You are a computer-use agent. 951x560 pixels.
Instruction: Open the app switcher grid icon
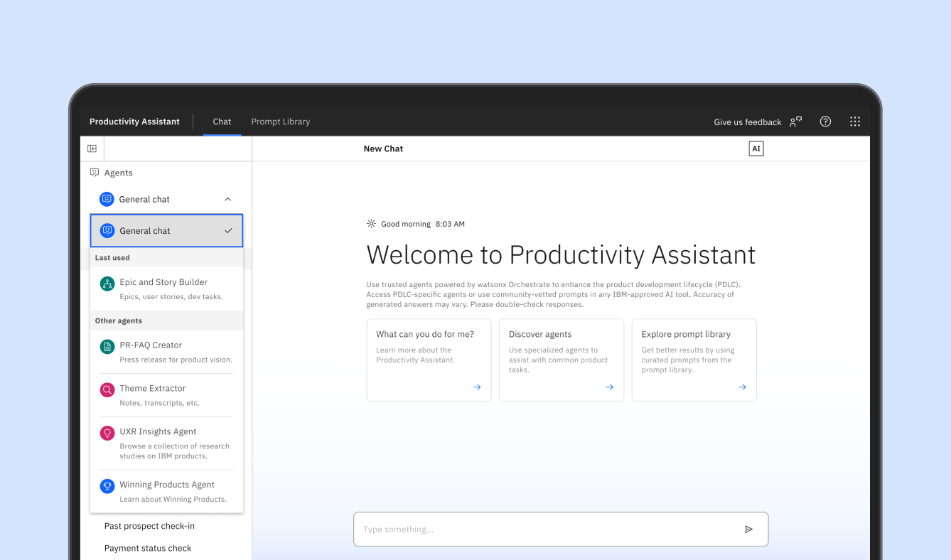tap(855, 122)
